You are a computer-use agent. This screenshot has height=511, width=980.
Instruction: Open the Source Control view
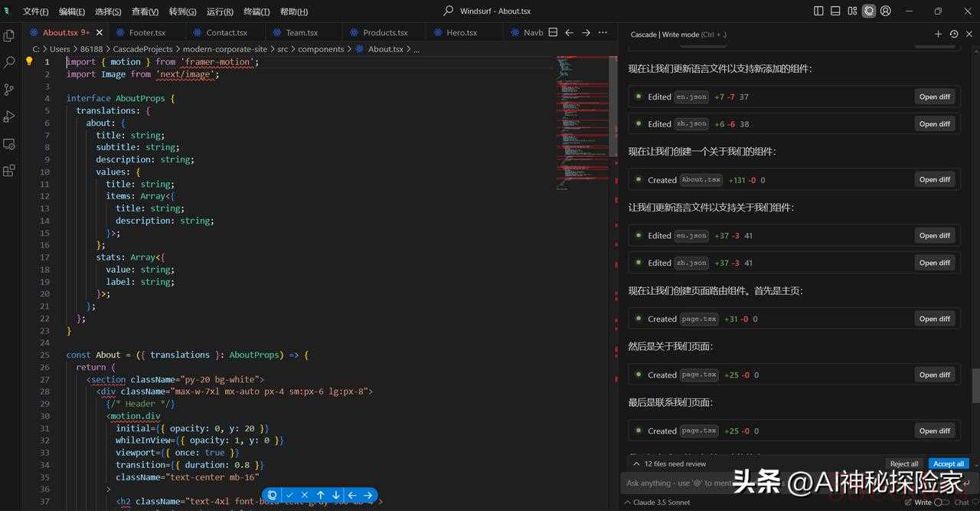[x=9, y=90]
